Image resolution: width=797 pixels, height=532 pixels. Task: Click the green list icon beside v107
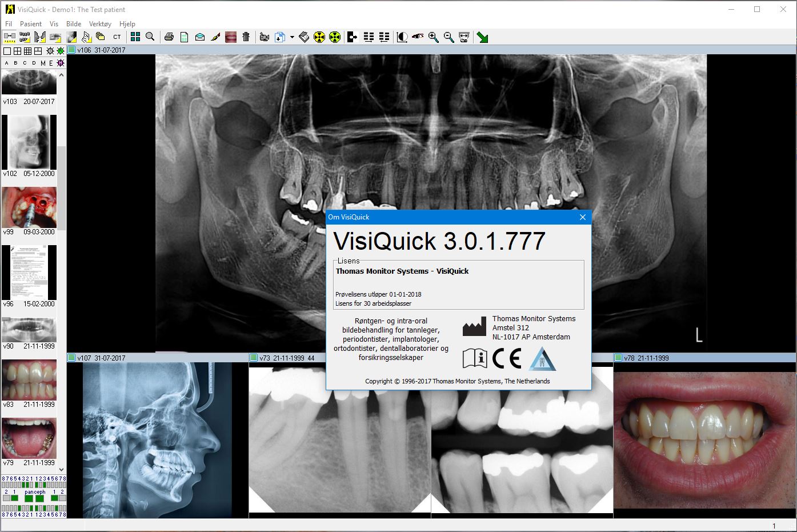[71, 358]
